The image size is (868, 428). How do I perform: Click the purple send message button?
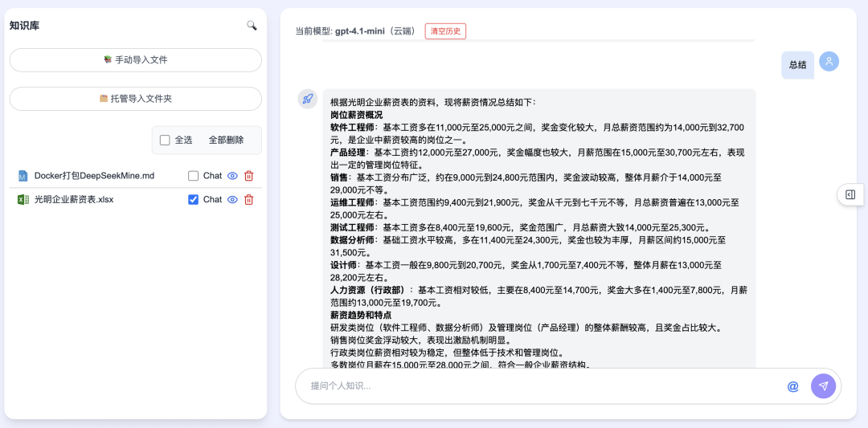click(x=823, y=386)
